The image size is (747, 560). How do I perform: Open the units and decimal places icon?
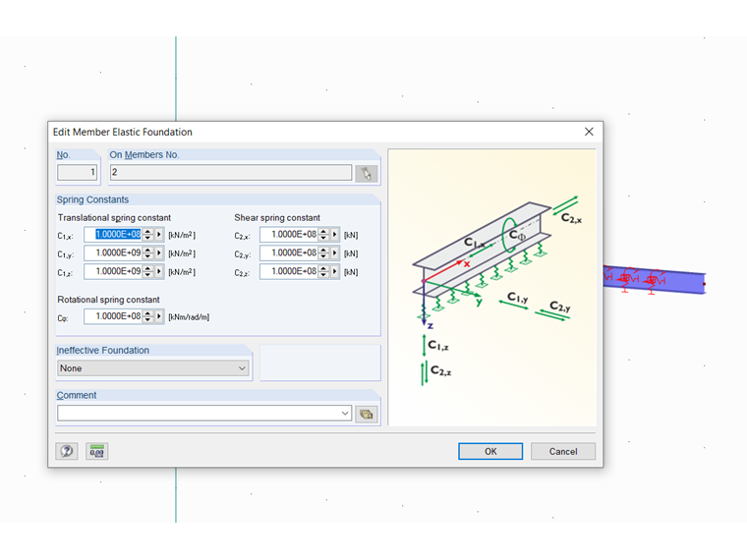[96, 451]
